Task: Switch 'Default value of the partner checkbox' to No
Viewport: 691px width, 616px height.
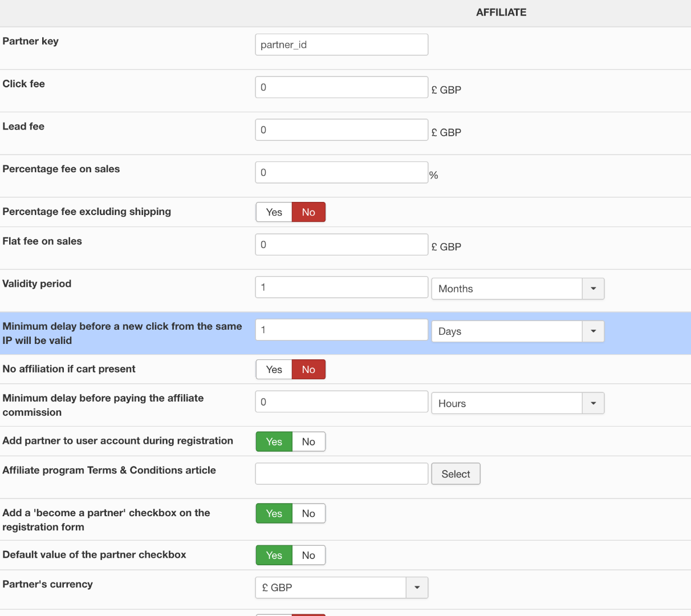Action: pos(308,555)
